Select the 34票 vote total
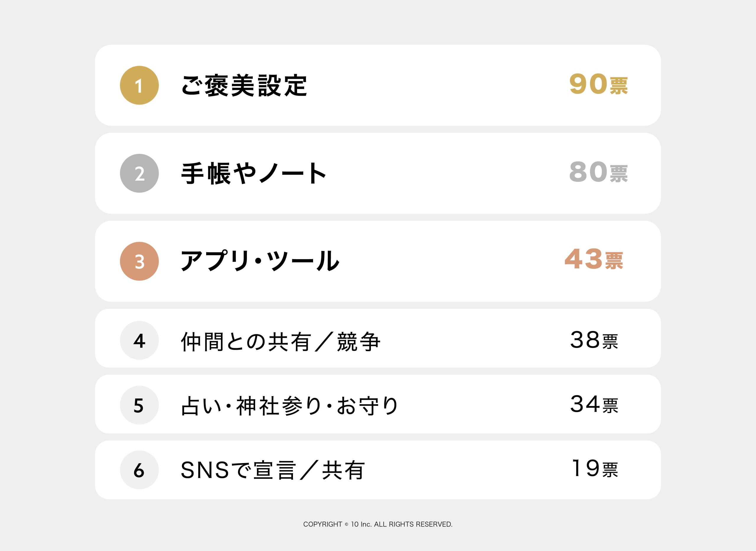This screenshot has height=551, width=756. coord(594,405)
